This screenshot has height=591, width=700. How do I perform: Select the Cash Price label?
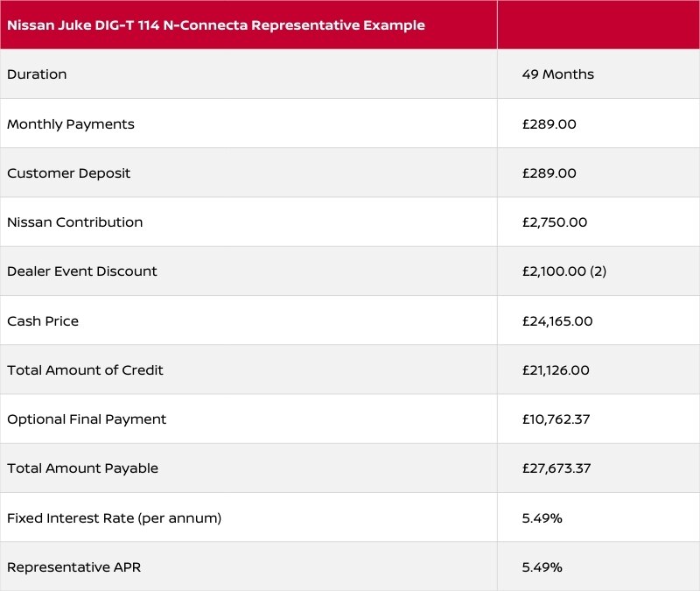[43, 321]
